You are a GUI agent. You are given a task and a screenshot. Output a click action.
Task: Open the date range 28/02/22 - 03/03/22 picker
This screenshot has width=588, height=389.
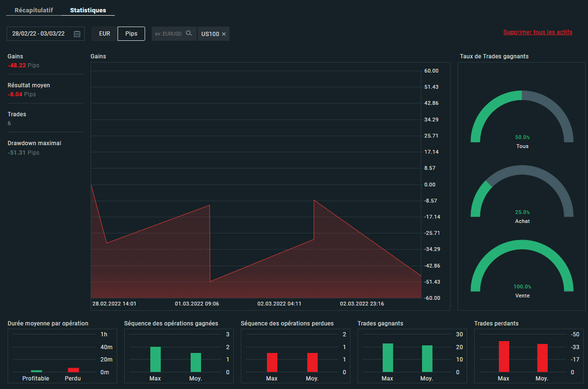coord(38,34)
